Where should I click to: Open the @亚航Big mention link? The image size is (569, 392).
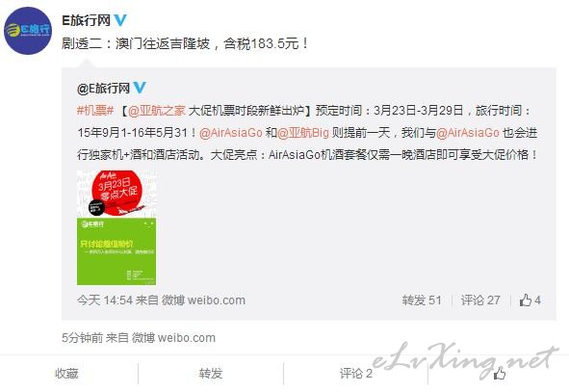[x=303, y=133]
